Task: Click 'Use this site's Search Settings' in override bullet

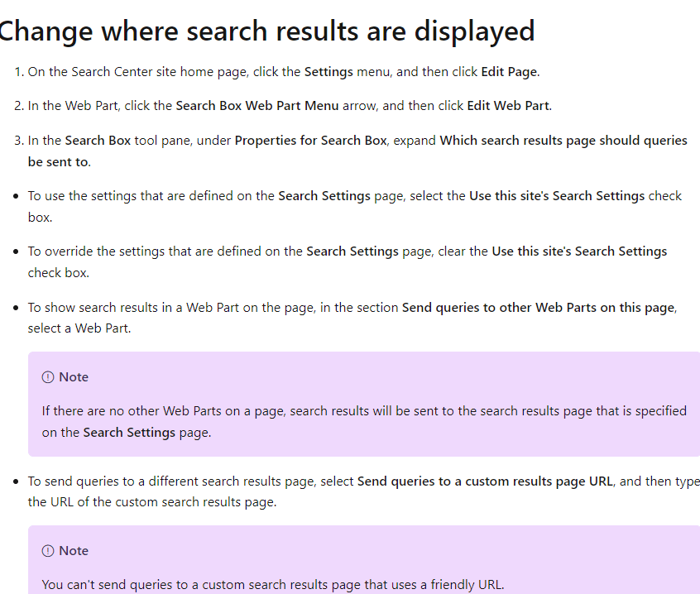Action: 579,251
